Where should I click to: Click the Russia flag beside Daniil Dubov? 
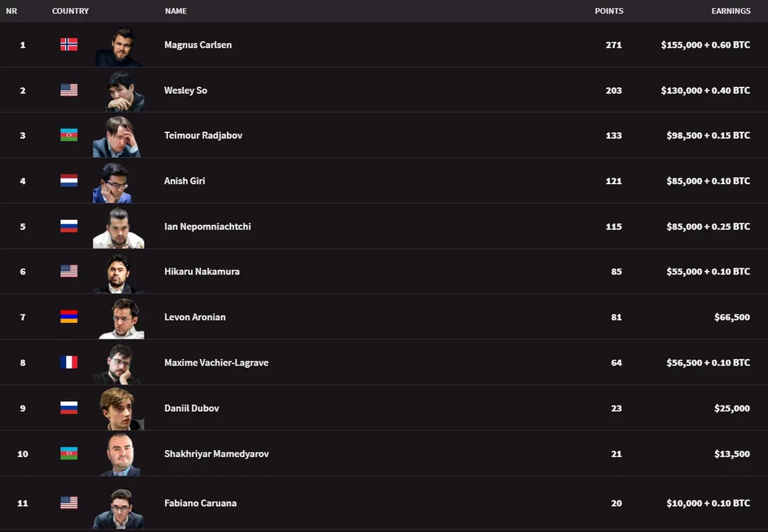[x=69, y=408]
